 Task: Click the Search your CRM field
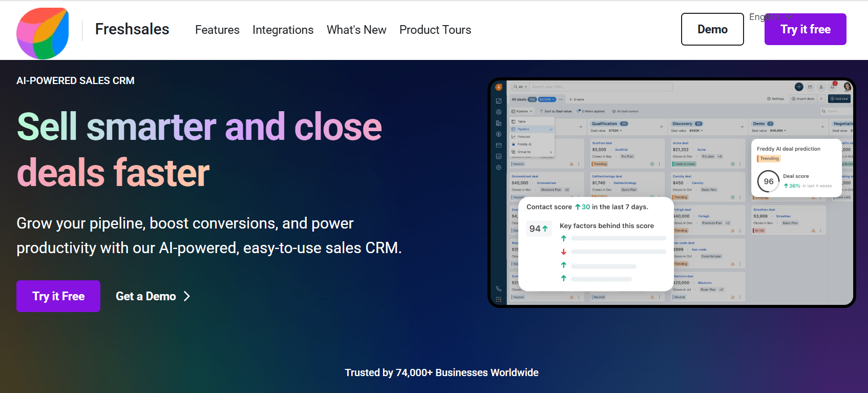pyautogui.click(x=601, y=87)
